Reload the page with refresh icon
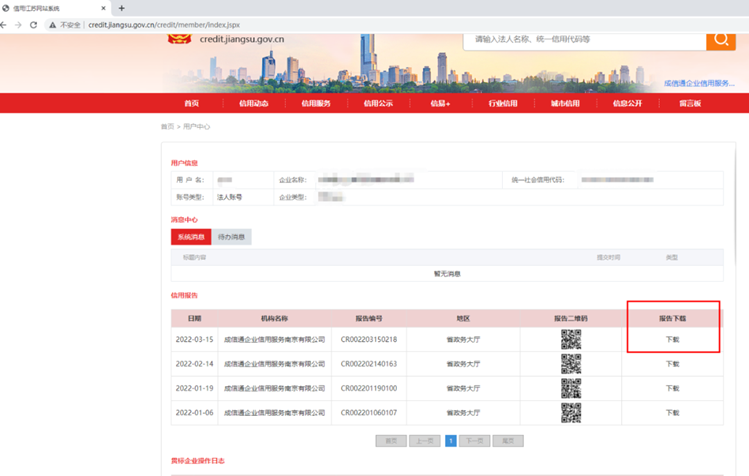 (33, 25)
